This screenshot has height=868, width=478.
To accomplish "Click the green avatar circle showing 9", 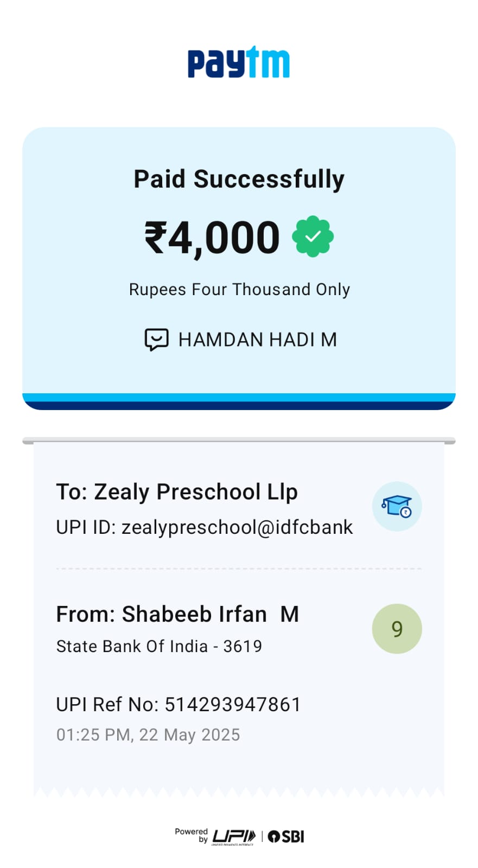I will (397, 629).
